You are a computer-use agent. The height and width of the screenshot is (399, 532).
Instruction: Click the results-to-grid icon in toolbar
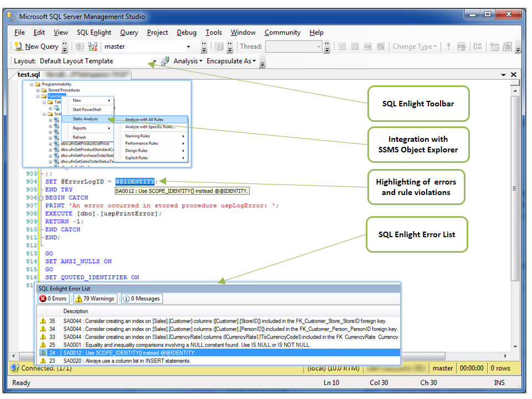coord(355,46)
